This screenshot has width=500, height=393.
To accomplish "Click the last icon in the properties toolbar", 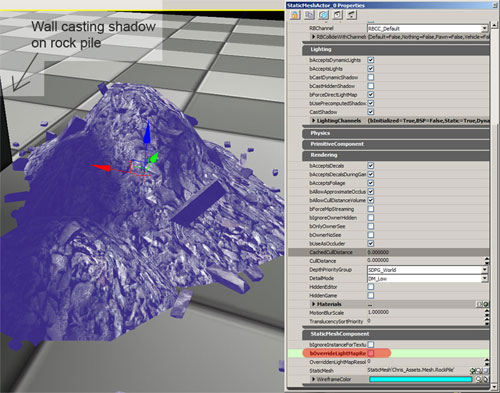I will pyautogui.click(x=352, y=15).
